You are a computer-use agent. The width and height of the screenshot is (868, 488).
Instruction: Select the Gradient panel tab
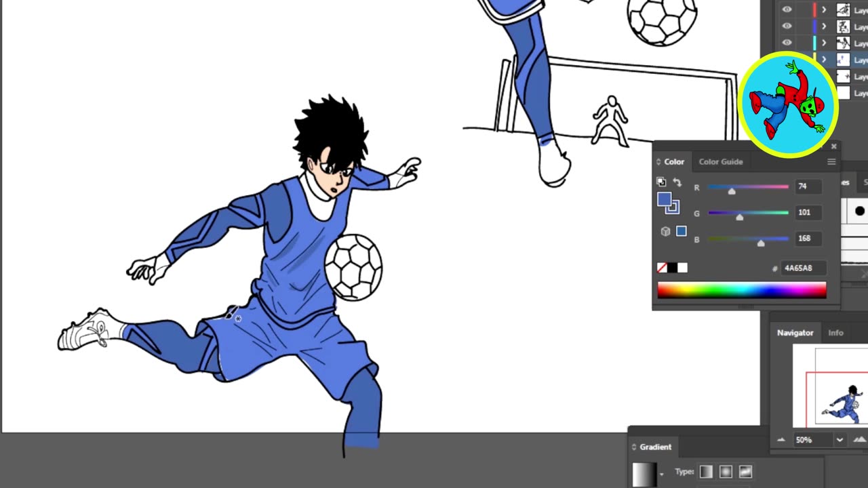(x=655, y=447)
